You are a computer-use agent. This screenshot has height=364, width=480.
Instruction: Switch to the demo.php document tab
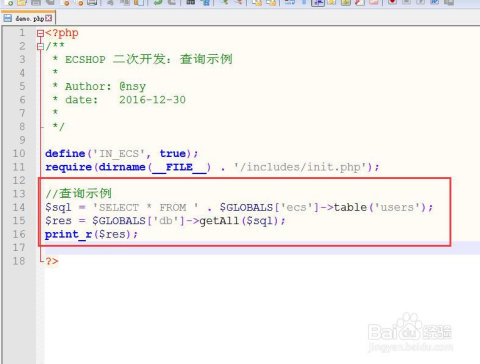click(28, 18)
